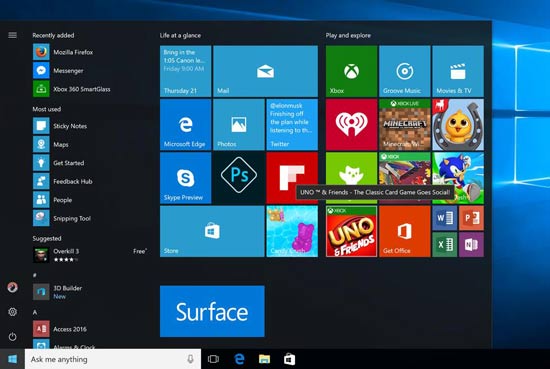Open the Skype Preview tile

tap(186, 178)
